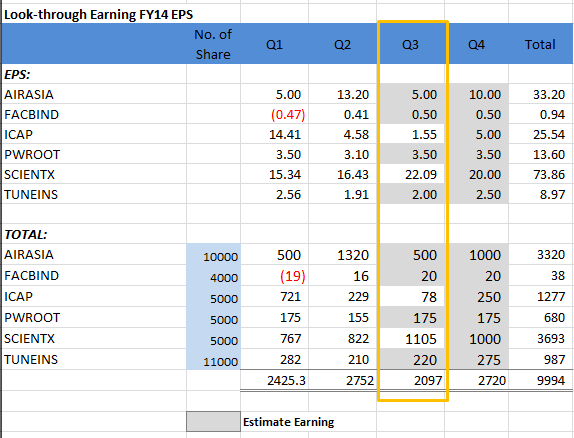The width and height of the screenshot is (574, 438).
Task: Select ICAP total earnings 1277
Action: pos(551,296)
